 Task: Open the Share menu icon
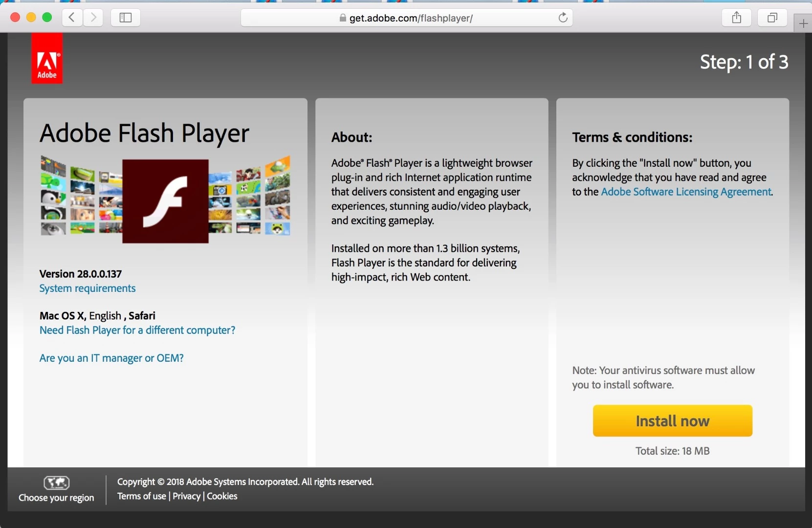(x=737, y=18)
